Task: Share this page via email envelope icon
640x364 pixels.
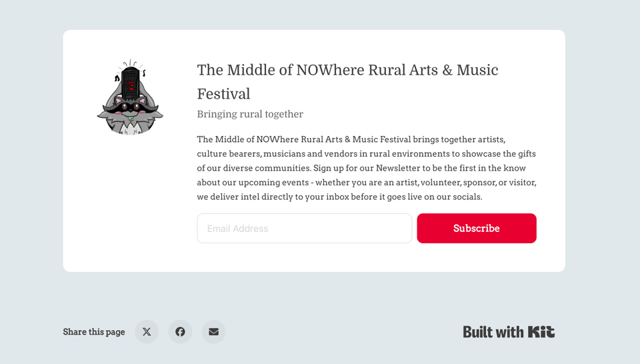Action: point(213,331)
